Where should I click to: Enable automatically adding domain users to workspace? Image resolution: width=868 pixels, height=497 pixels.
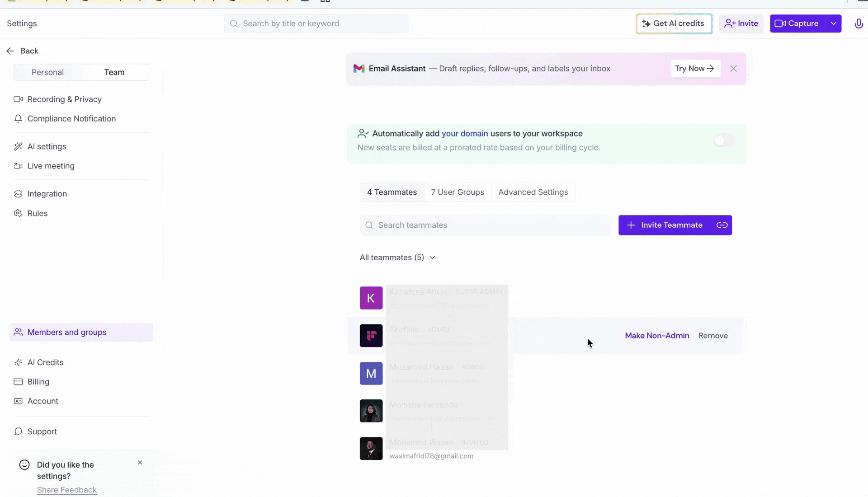724,140
